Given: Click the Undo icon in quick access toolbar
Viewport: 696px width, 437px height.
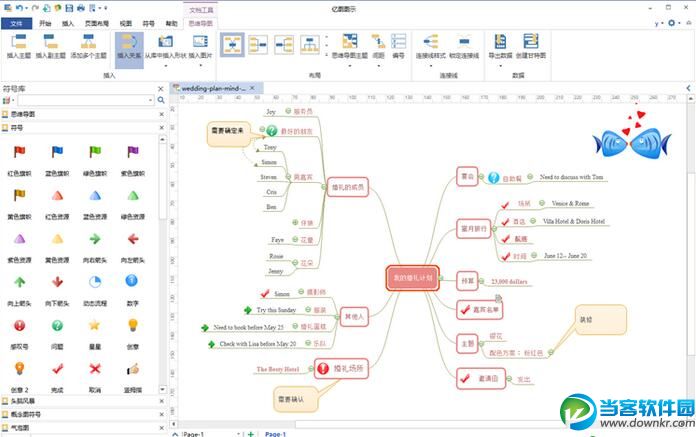Looking at the screenshot, I should (x=19, y=8).
